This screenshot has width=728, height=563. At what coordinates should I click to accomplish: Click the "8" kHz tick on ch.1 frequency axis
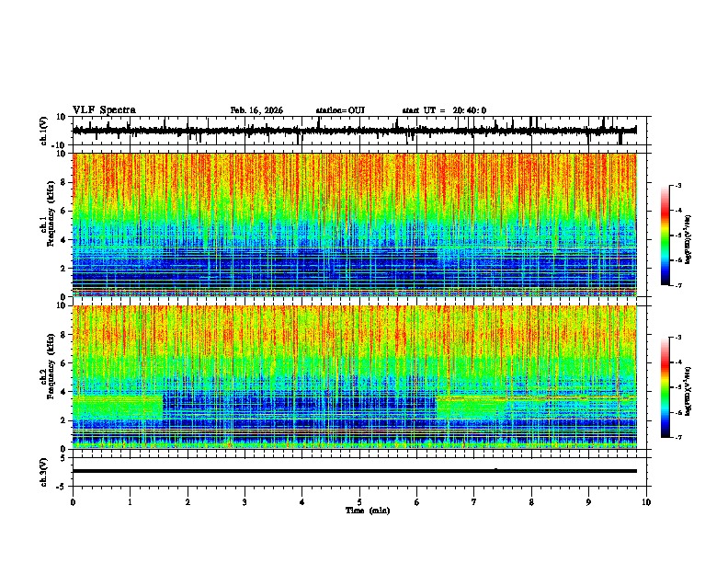coord(64,182)
